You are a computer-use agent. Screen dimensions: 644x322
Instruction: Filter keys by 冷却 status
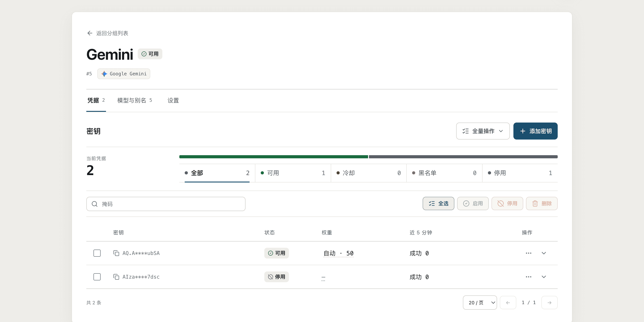click(x=369, y=173)
